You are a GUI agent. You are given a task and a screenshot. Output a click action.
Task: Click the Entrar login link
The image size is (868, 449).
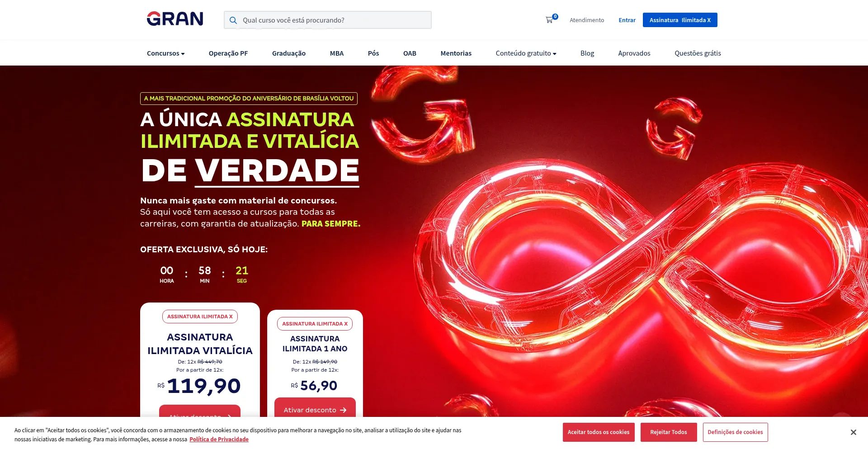click(x=627, y=20)
